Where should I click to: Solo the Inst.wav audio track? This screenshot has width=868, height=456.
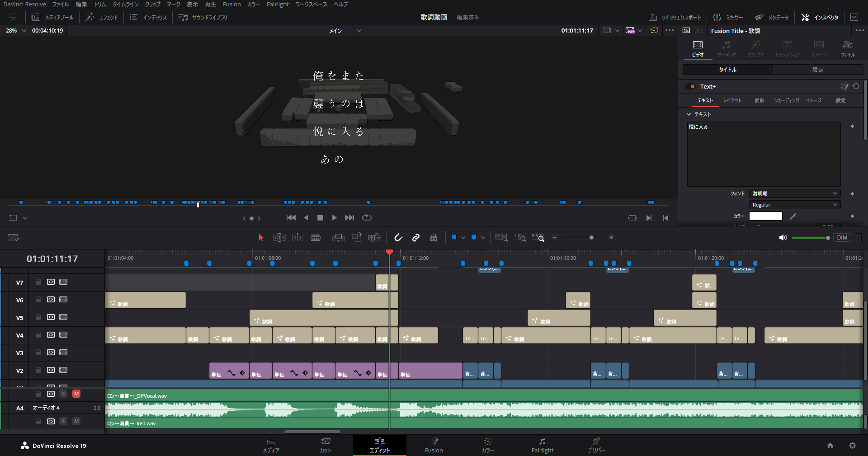click(63, 422)
